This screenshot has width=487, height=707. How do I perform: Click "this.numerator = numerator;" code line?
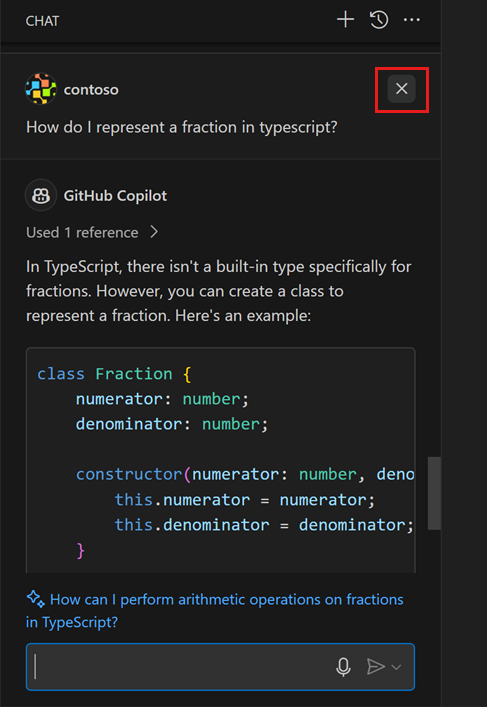point(244,500)
